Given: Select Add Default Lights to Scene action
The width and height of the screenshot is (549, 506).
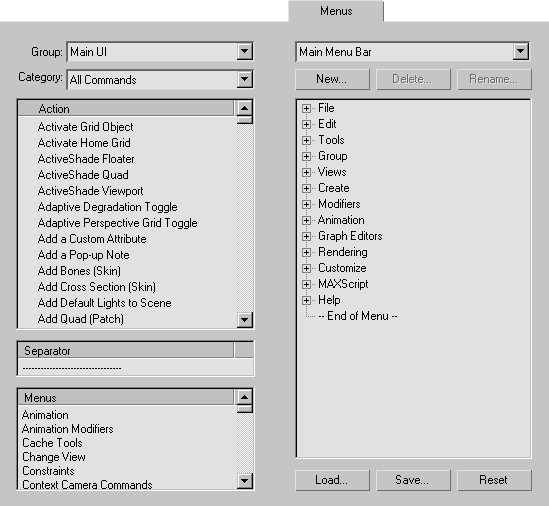Looking at the screenshot, I should coord(104,303).
